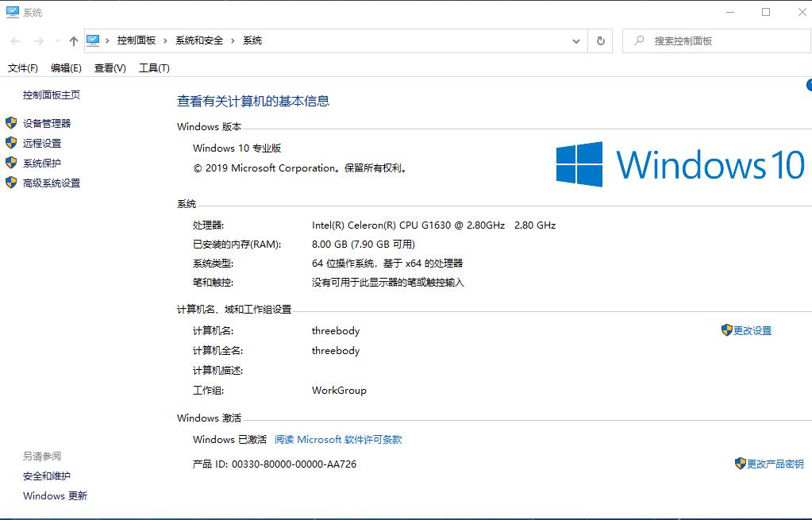Open the 查看(V) menu
This screenshot has height=520, width=812.
pos(110,67)
